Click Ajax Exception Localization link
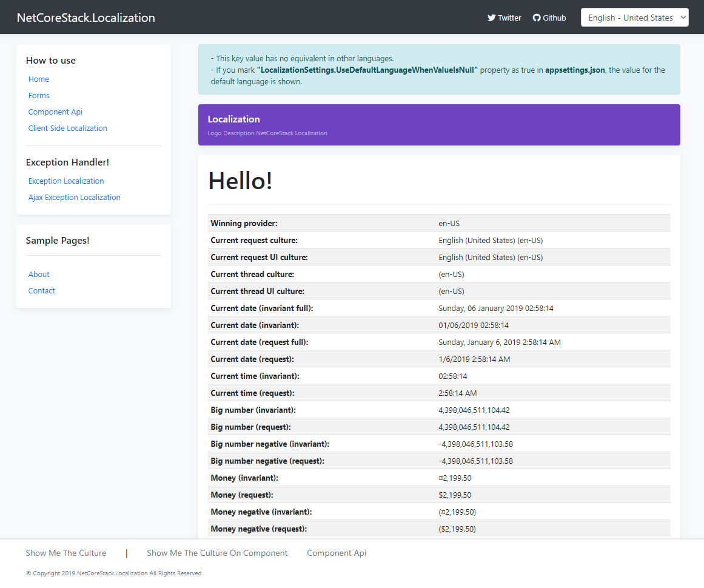Image resolution: width=704 pixels, height=588 pixels. pyautogui.click(x=75, y=198)
